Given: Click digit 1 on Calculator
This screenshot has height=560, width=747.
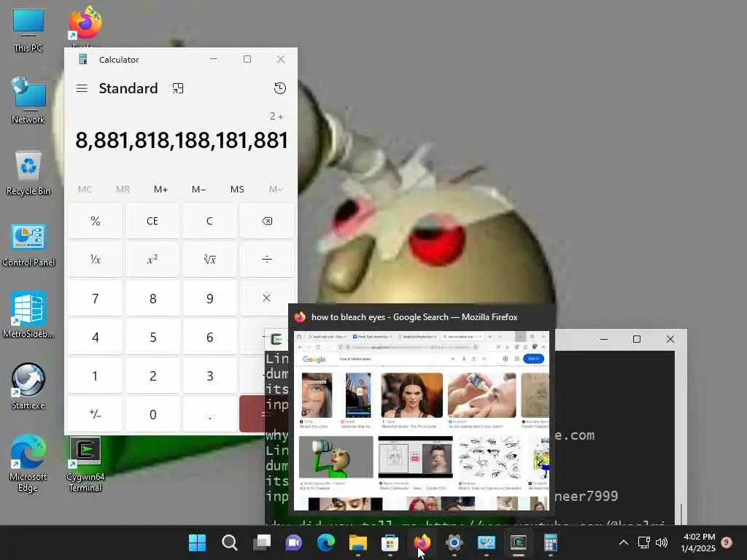Looking at the screenshot, I should pyautogui.click(x=96, y=376).
